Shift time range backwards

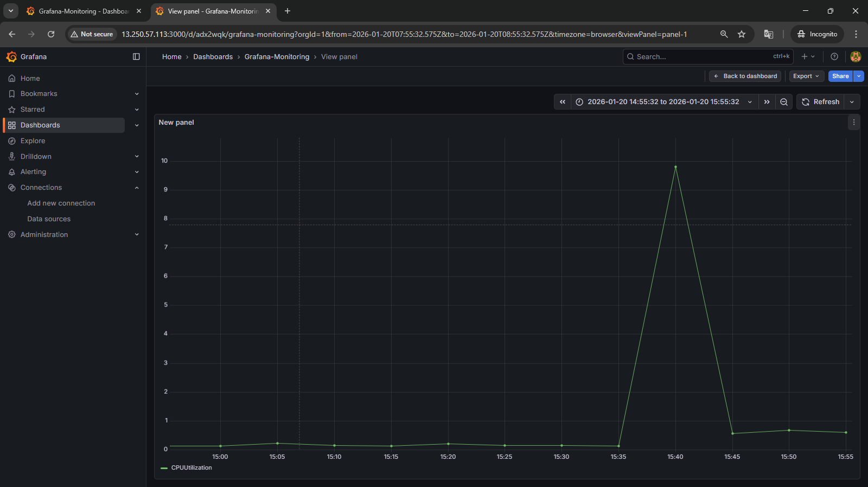tap(563, 102)
